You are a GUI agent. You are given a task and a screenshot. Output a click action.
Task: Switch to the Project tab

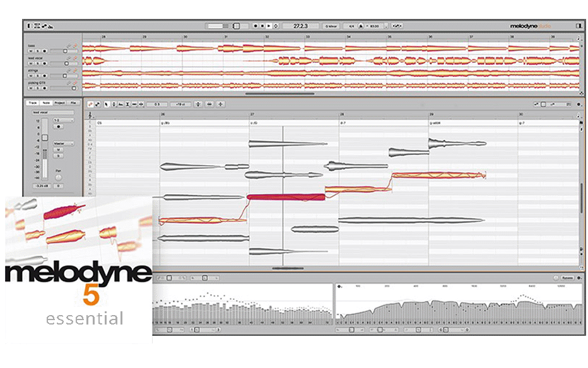pyautogui.click(x=59, y=102)
